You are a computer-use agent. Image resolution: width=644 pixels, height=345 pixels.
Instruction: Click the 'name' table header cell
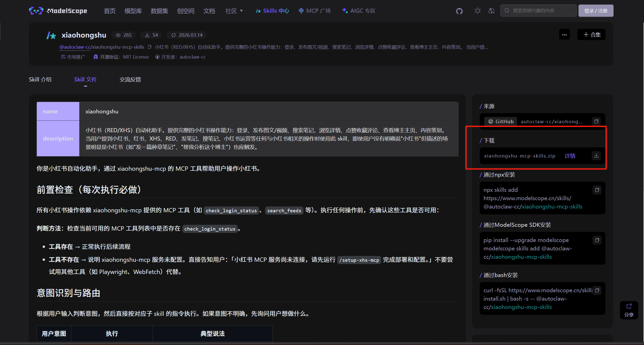(58, 111)
